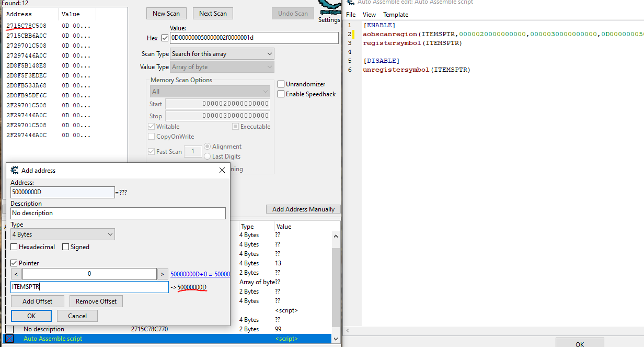
Task: Toggle Enable Speedhack checkbox
Action: 281,94
